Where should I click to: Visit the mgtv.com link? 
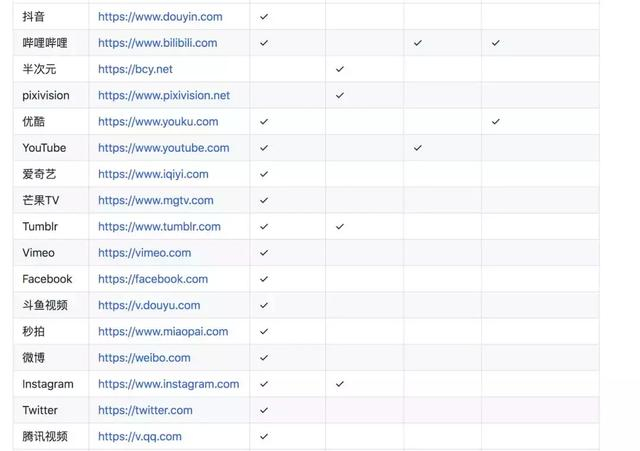[156, 200]
